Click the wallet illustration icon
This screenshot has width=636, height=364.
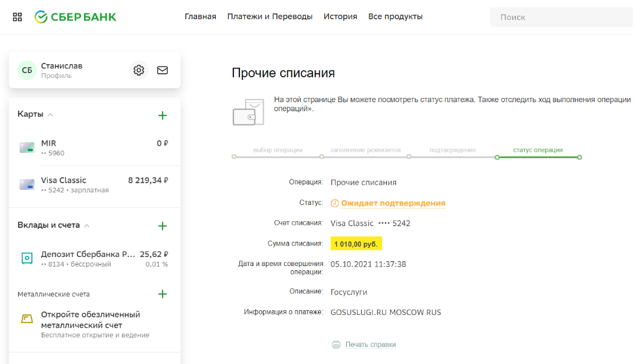(x=248, y=112)
